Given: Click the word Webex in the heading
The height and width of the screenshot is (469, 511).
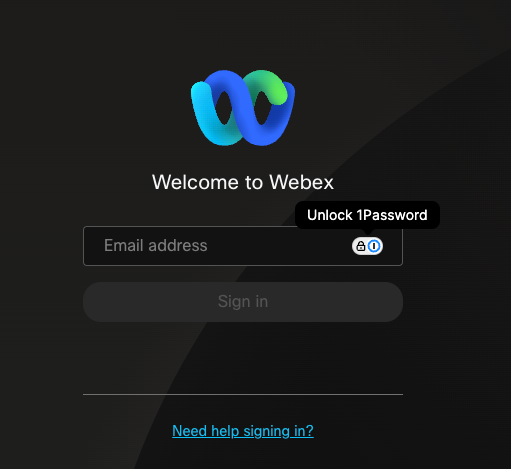Looking at the screenshot, I should point(301,182).
